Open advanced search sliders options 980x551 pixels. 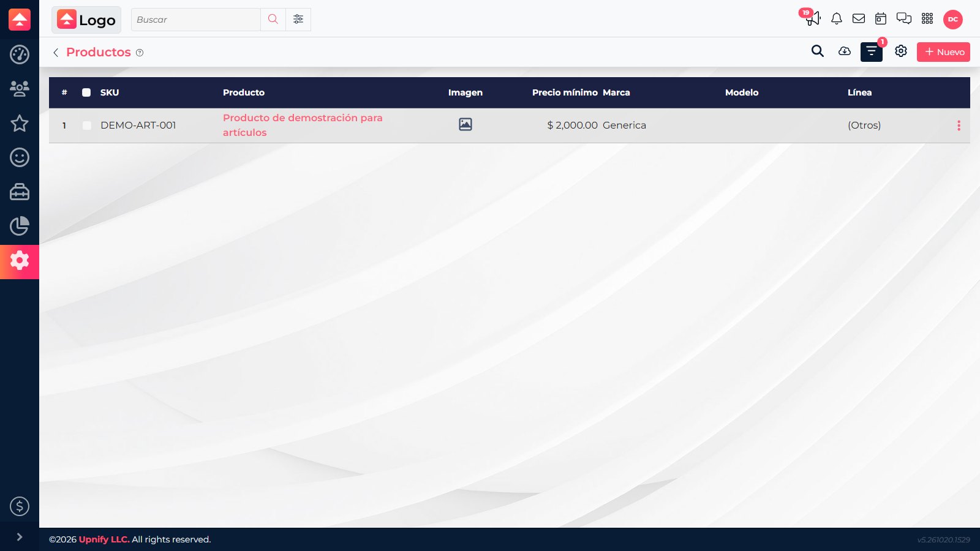[298, 20]
